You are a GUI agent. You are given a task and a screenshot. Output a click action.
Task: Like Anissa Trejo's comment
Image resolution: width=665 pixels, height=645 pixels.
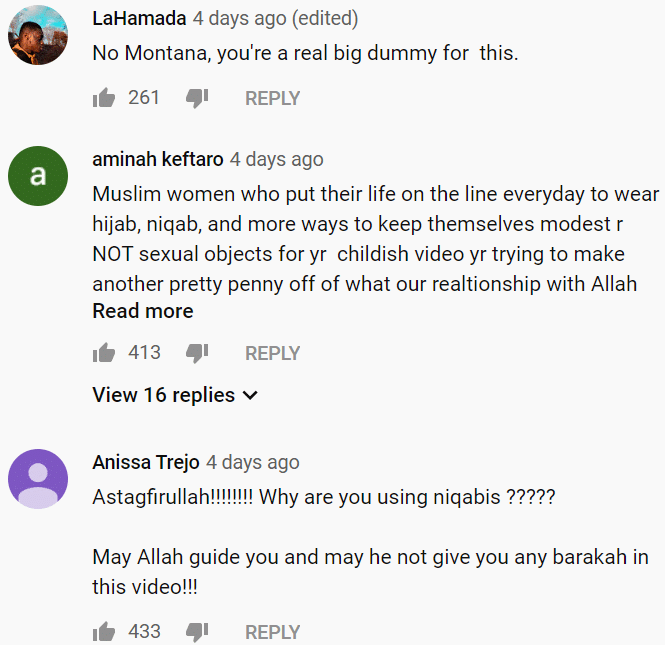[x=104, y=632]
